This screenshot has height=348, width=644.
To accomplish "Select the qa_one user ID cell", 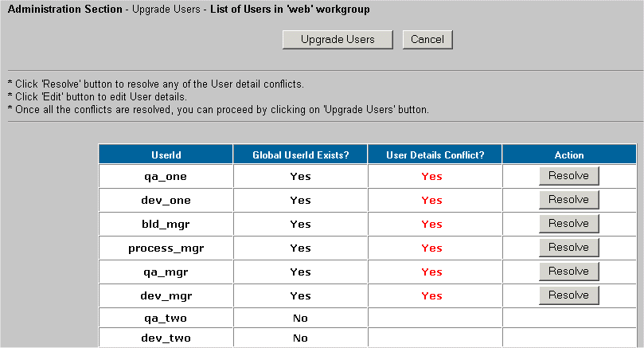I will (166, 177).
